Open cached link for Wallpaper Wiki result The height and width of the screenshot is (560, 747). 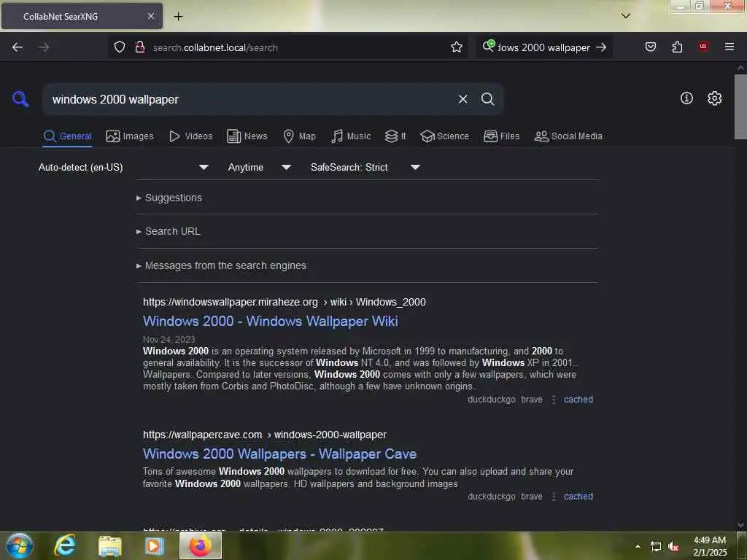[578, 400]
